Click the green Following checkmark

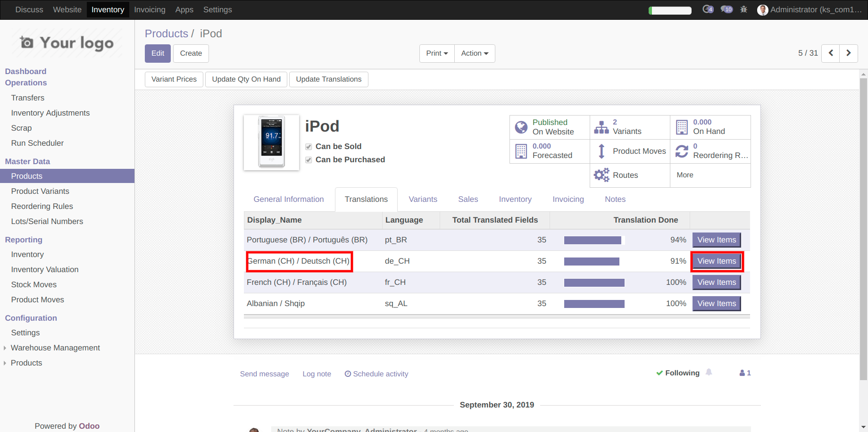point(659,373)
